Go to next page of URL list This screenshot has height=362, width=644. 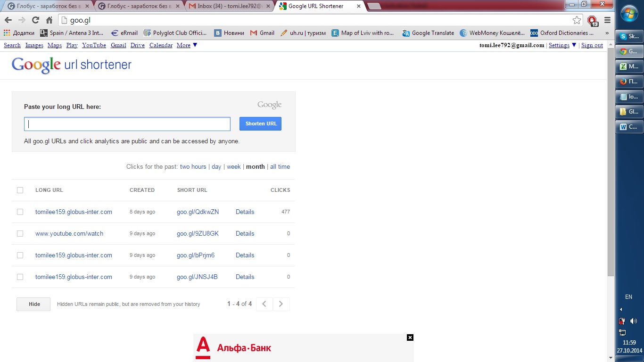[x=281, y=304]
